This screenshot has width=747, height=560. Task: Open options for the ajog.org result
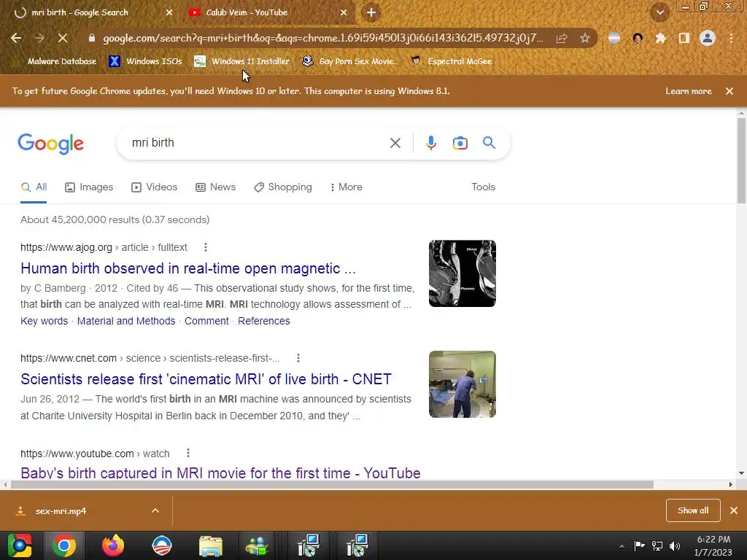click(x=205, y=247)
